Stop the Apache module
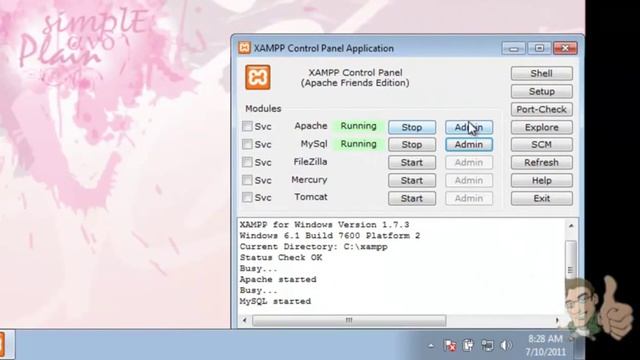 click(x=412, y=127)
